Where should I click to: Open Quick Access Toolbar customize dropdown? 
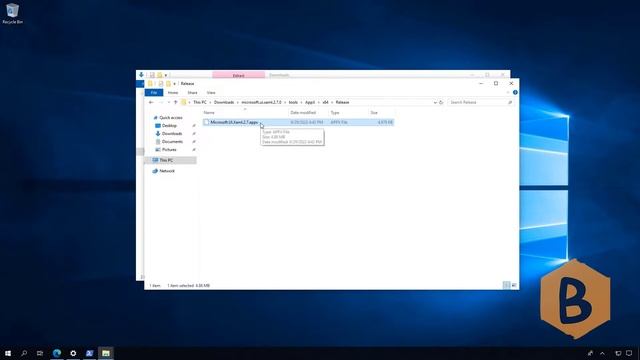pyautogui.click(x=174, y=84)
